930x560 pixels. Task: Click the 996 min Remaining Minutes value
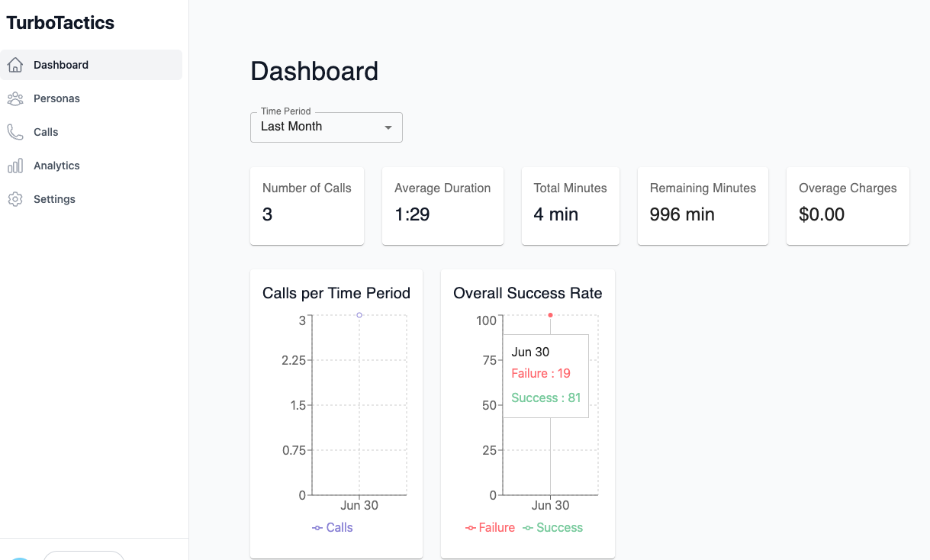pos(682,214)
